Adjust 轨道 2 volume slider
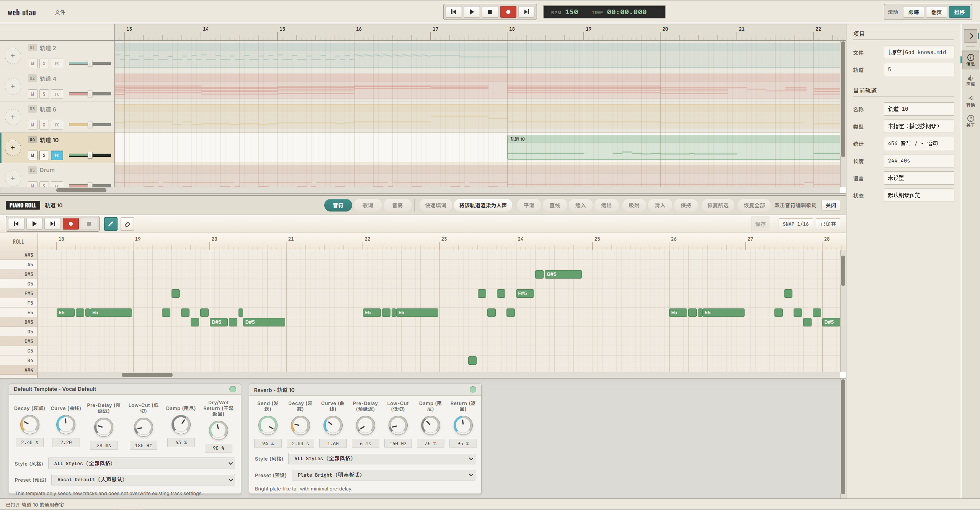 (x=90, y=63)
